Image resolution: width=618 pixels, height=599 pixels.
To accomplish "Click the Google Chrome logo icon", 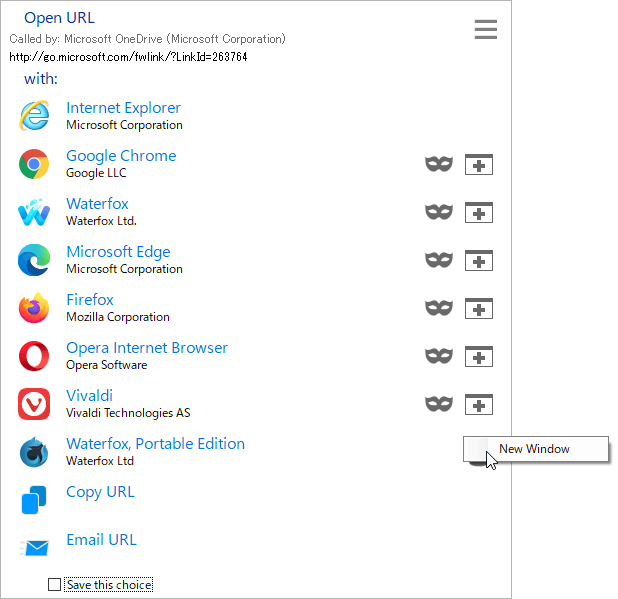I will click(x=34, y=164).
